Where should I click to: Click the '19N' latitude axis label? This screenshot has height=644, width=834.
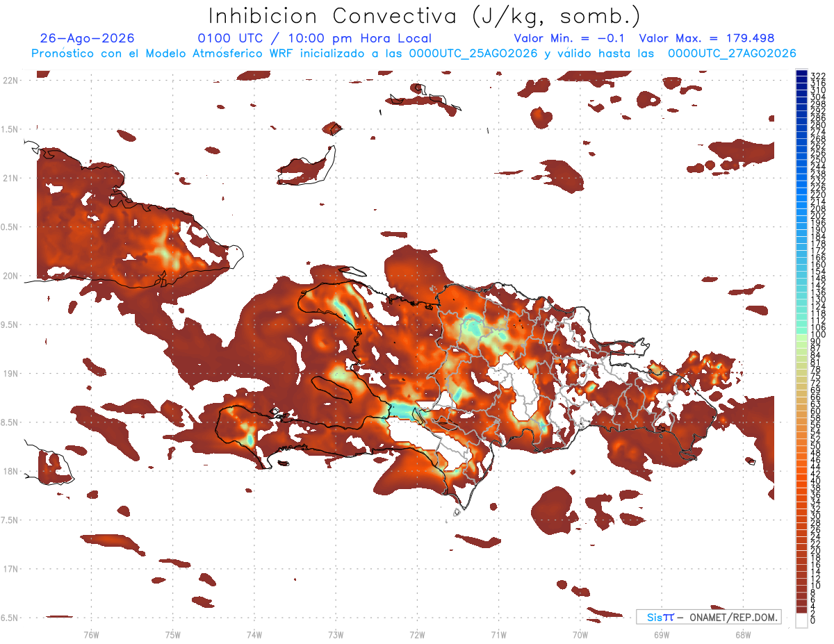pyautogui.click(x=10, y=374)
